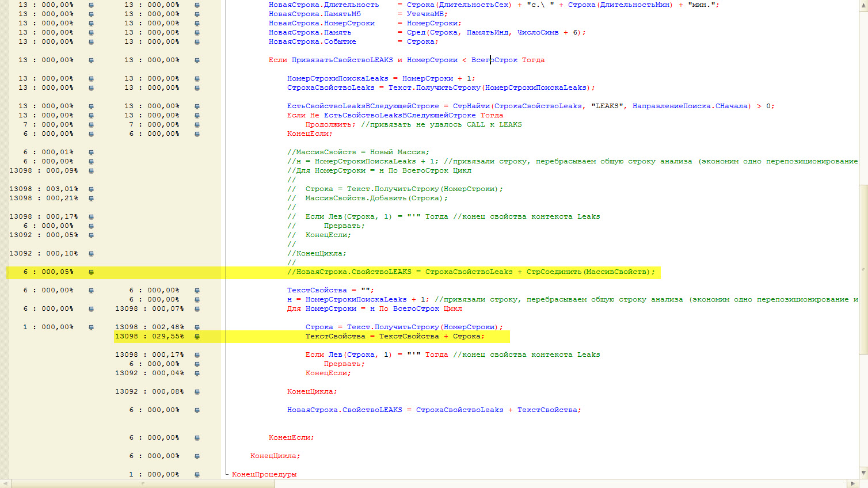
Task: Click the monitor icon on the КонецПроцедуры row
Action: (x=197, y=475)
